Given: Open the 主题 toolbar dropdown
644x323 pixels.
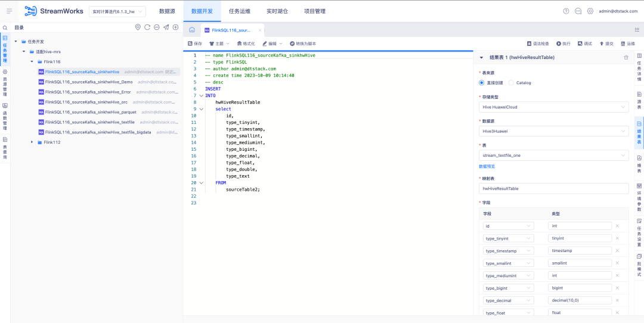Looking at the screenshot, I should (x=219, y=43).
